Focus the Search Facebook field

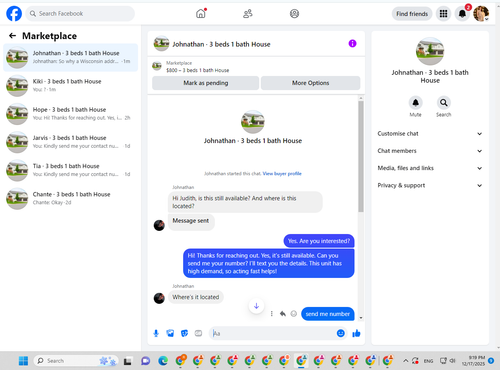click(x=80, y=14)
